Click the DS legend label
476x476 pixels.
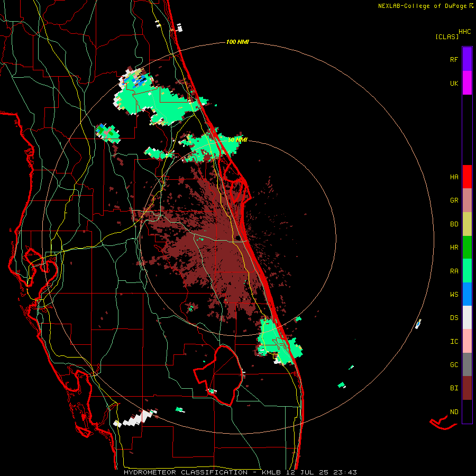coord(454,317)
